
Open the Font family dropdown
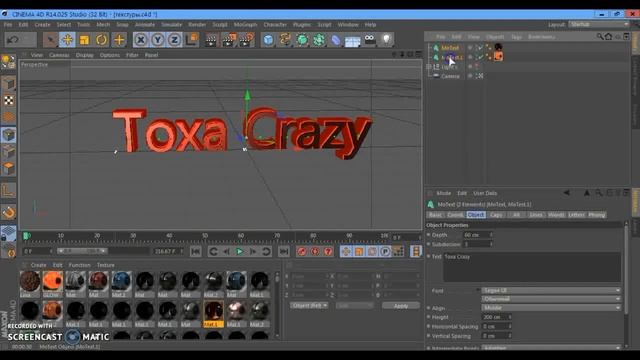click(551, 290)
